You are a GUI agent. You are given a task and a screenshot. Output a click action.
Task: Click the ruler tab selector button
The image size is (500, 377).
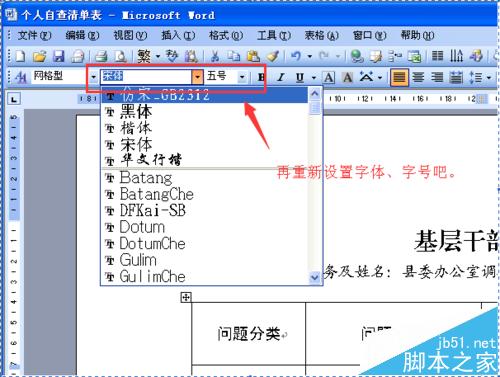(x=14, y=99)
